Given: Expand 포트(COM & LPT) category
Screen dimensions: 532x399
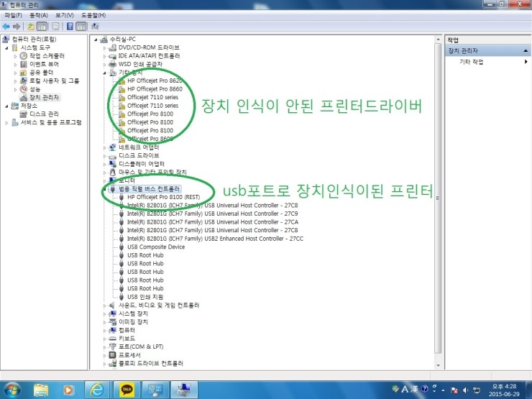Looking at the screenshot, I should coord(105,347).
